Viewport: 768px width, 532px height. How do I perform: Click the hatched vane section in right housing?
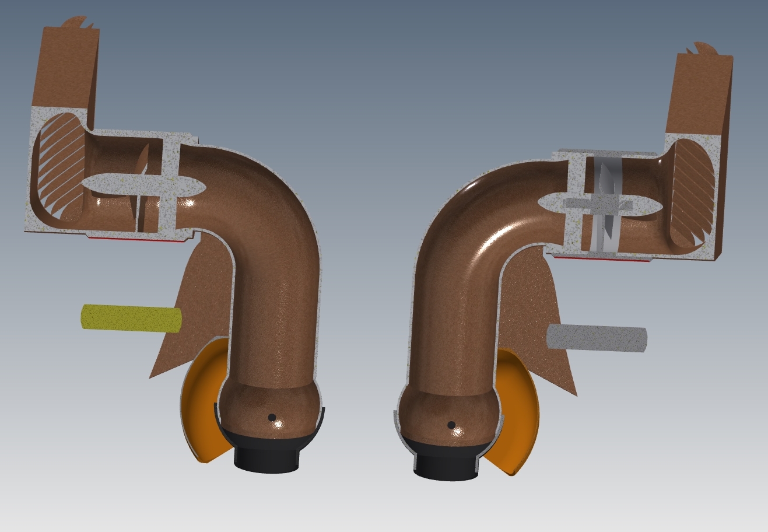[692, 192]
